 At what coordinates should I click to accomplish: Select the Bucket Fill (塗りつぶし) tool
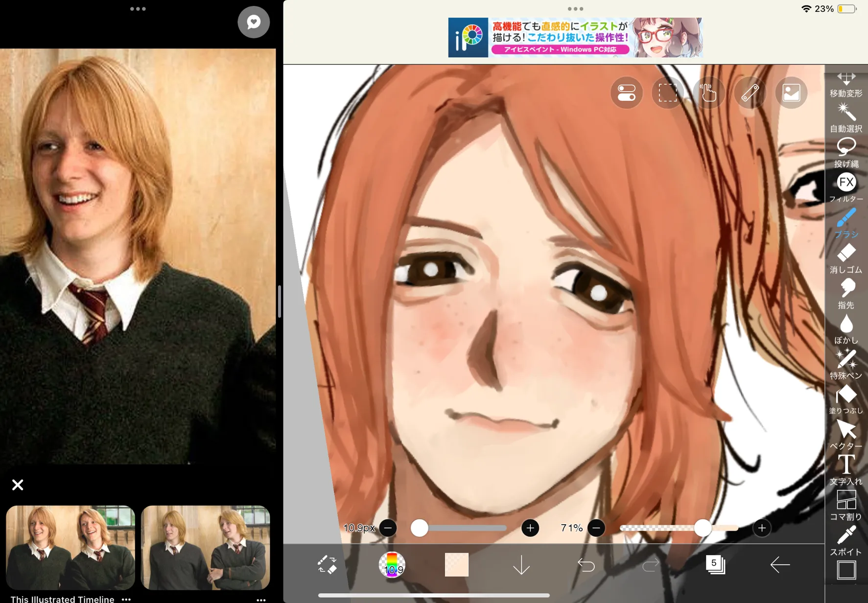coord(846,399)
